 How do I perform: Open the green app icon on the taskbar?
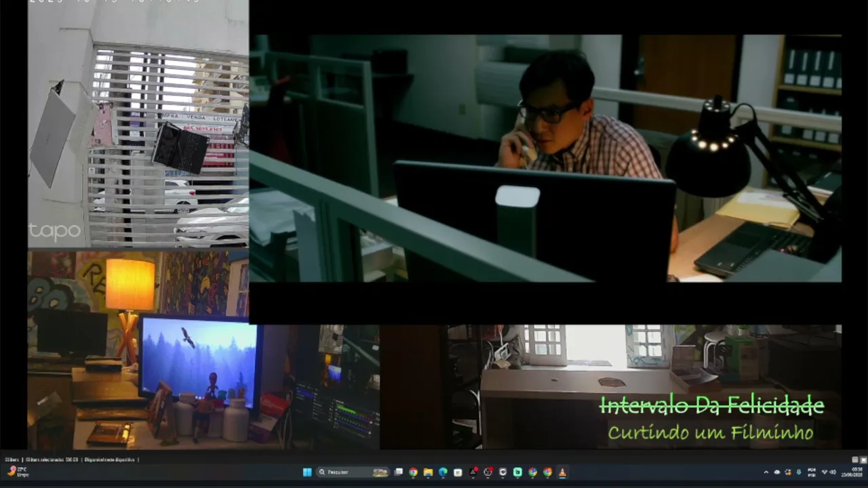517,472
